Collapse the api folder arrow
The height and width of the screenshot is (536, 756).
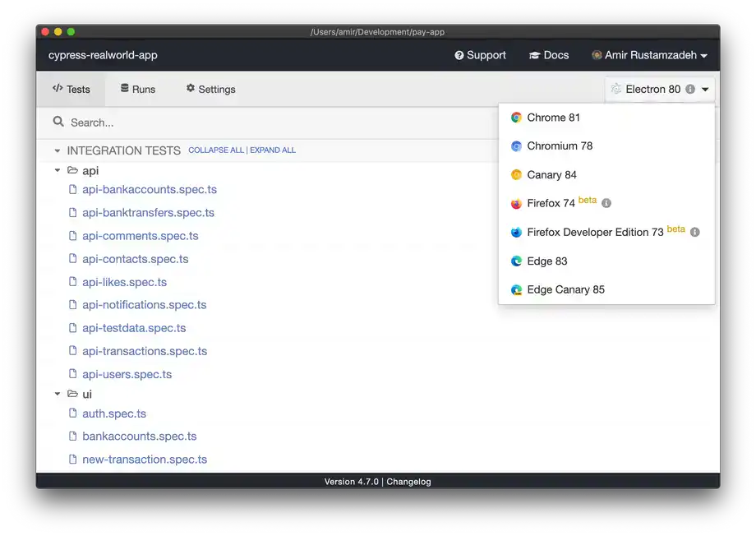pos(58,170)
